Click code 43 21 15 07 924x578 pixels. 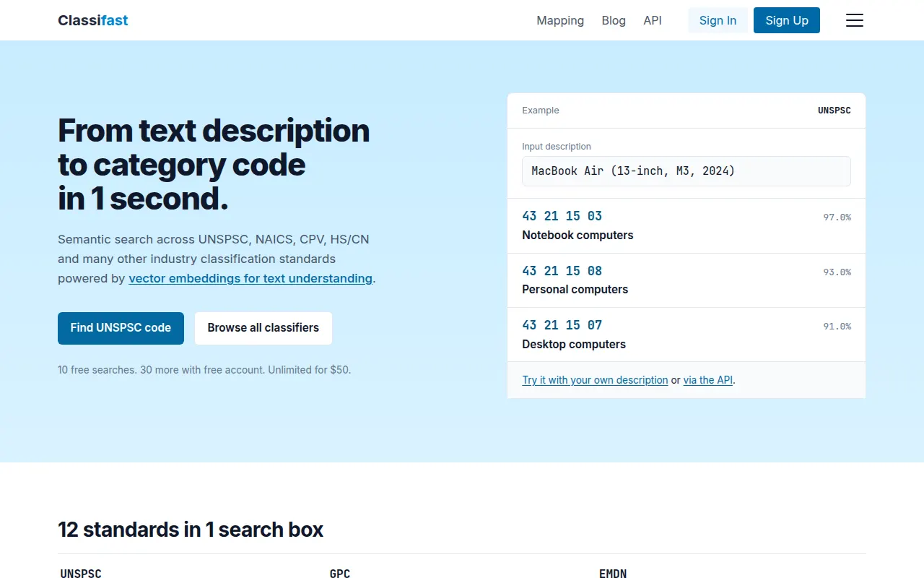(x=562, y=325)
